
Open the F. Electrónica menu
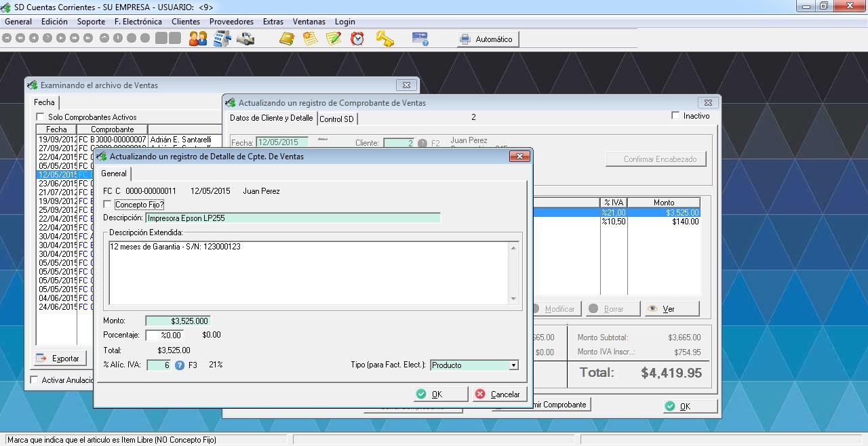138,22
